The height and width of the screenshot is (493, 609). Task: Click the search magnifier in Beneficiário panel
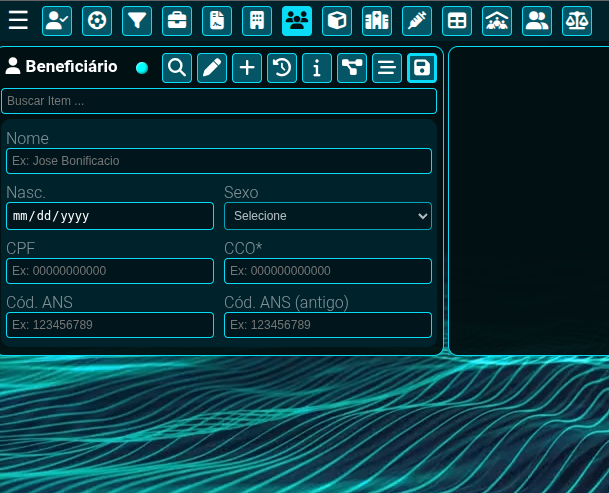(177, 68)
